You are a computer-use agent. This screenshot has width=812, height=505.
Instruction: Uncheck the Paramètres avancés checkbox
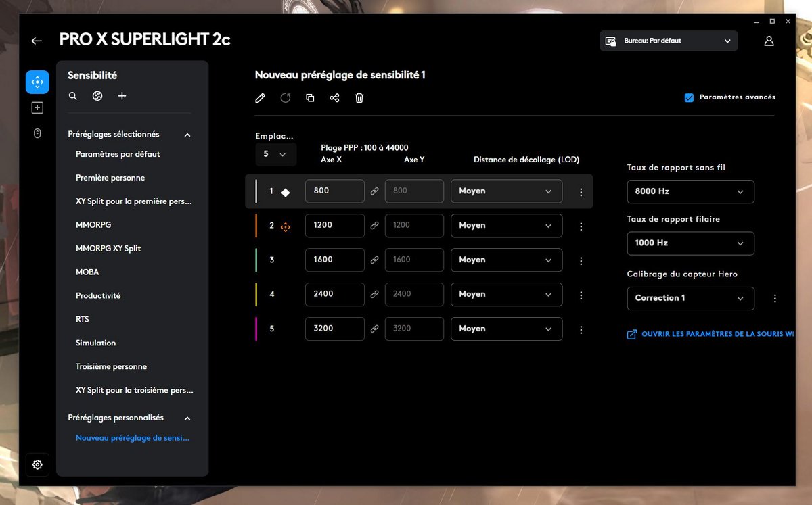pyautogui.click(x=689, y=97)
